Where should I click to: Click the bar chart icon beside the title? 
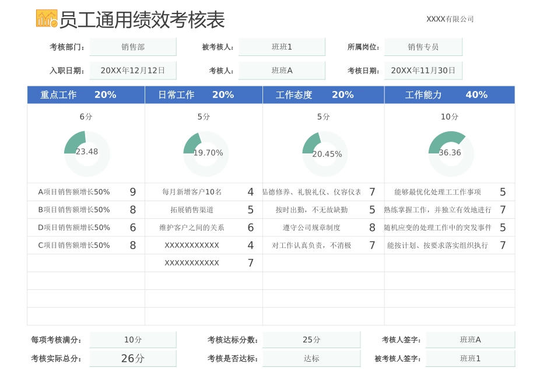click(x=45, y=17)
